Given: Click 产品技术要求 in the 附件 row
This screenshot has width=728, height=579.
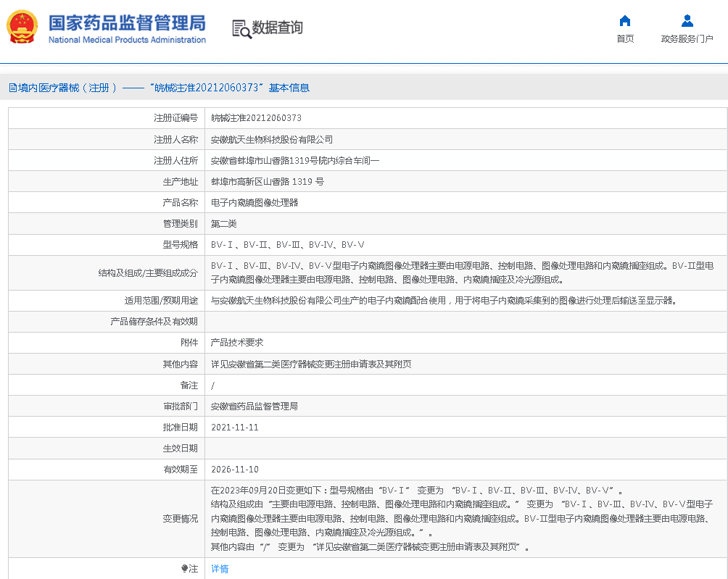Looking at the screenshot, I should [237, 342].
